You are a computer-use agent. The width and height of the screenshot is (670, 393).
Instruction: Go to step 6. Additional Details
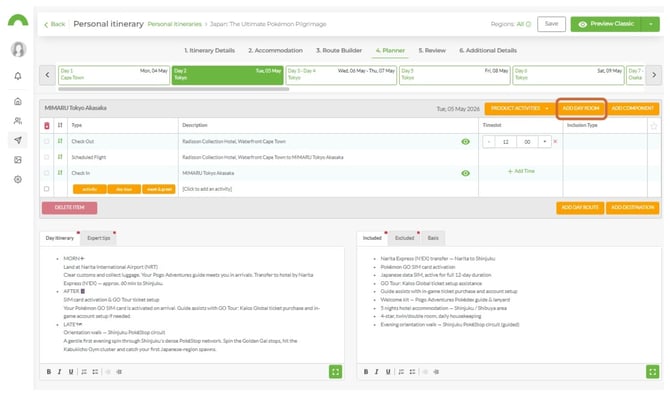[x=488, y=50]
